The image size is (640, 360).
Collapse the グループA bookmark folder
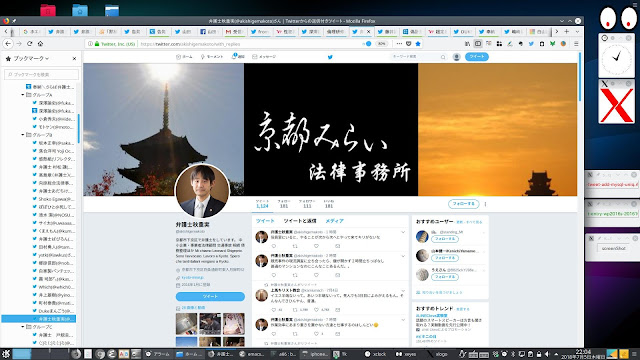point(23,95)
